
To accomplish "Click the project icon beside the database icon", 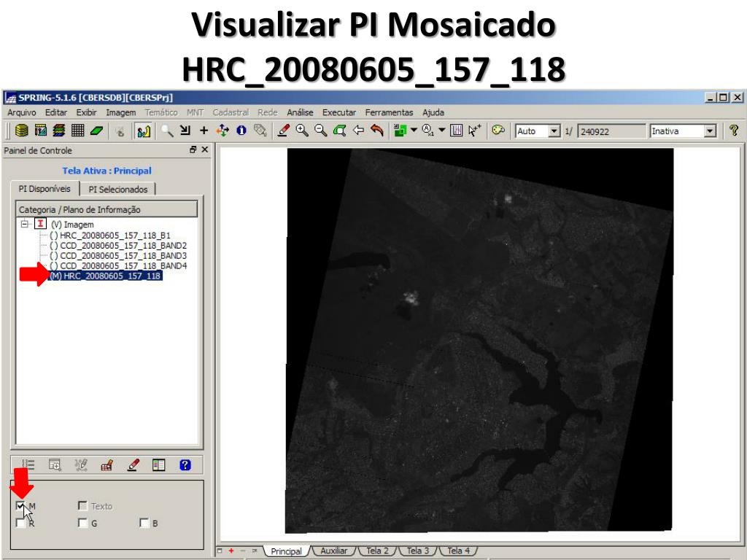I will pos(41,131).
